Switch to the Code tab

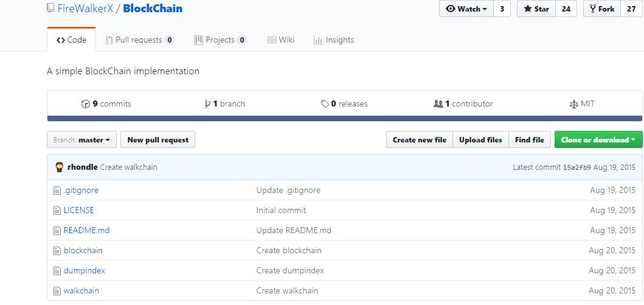point(72,40)
